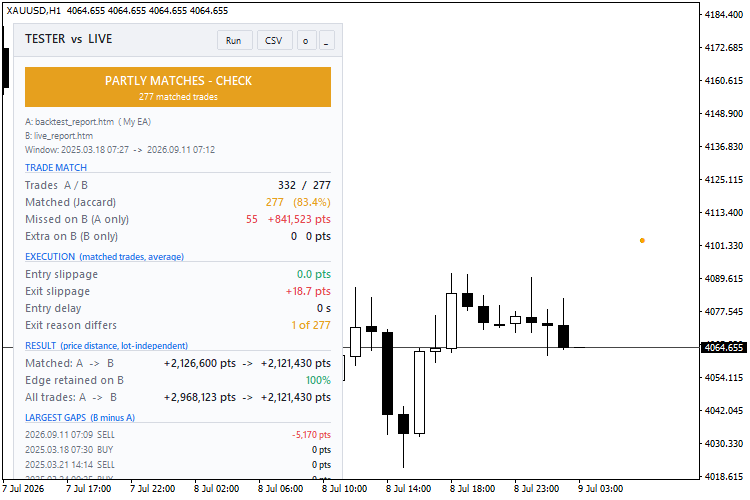The height and width of the screenshot is (500, 750).
Task: Click the 4064.655 current price label
Action: tap(724, 347)
